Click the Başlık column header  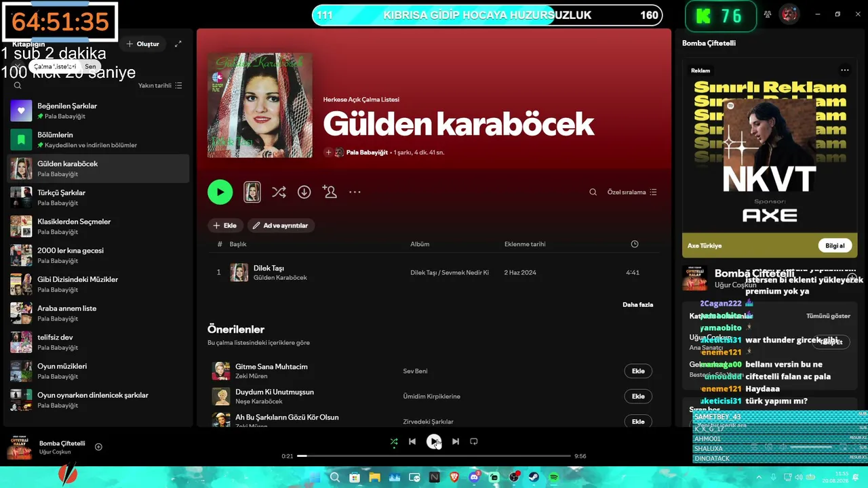[x=238, y=244]
